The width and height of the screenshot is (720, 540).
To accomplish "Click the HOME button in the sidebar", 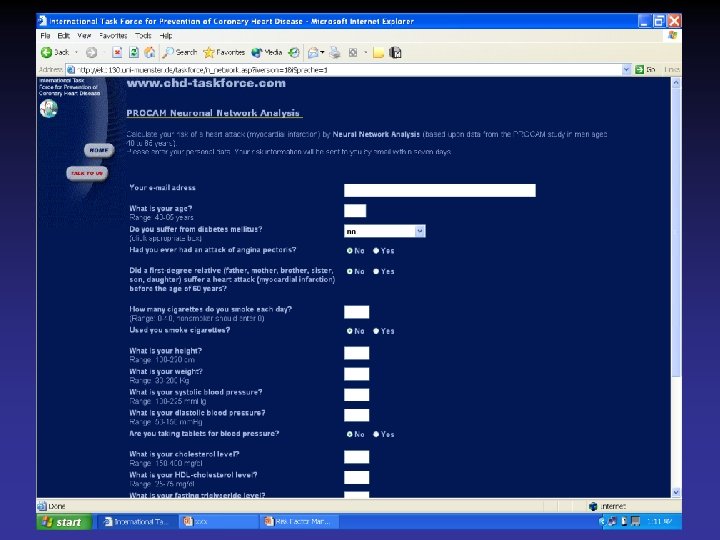I will 99,150.
